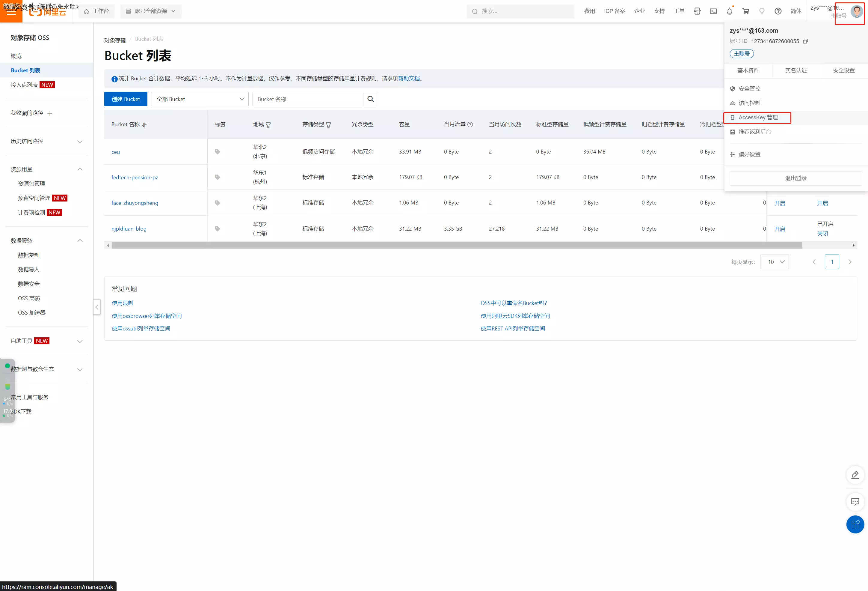Click the Bucket 名称 search field
The width and height of the screenshot is (868, 591).
pos(308,99)
